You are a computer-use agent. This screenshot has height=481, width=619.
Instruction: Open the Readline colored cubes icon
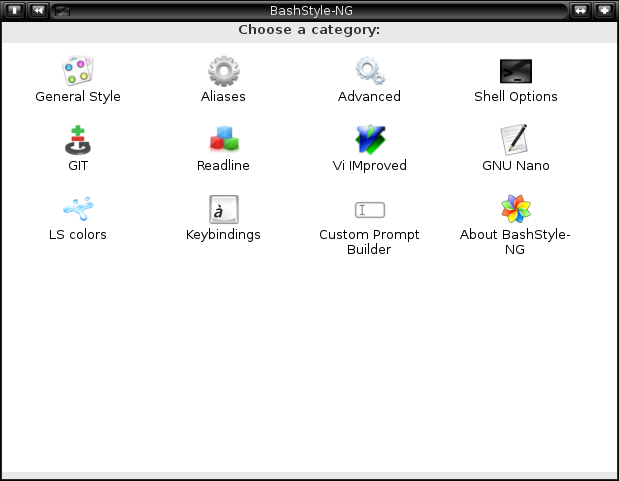coord(224,139)
